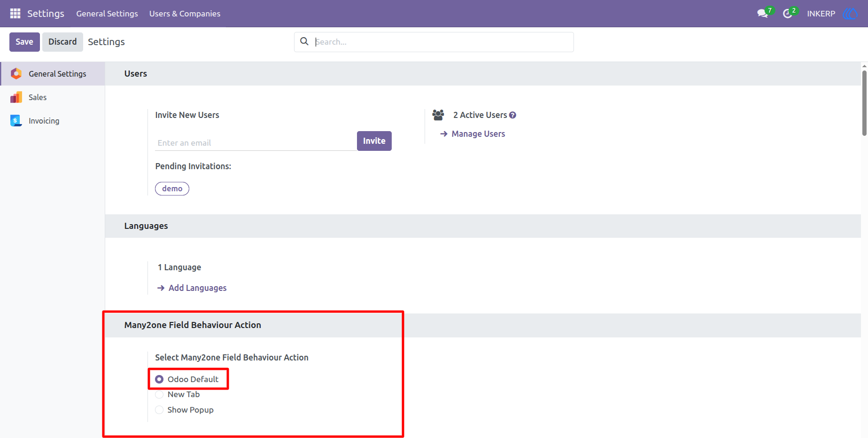Click the search magnifier icon
The width and height of the screenshot is (868, 438).
point(304,41)
